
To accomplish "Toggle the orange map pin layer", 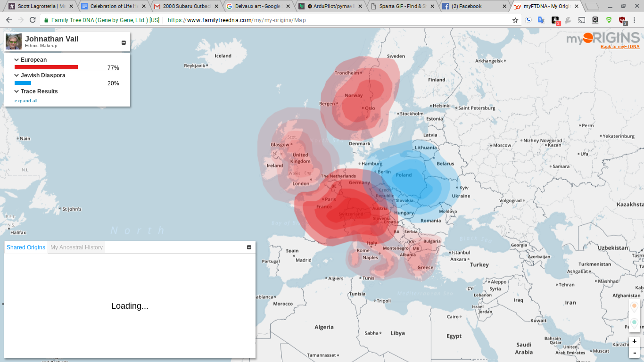I will pos(634,306).
